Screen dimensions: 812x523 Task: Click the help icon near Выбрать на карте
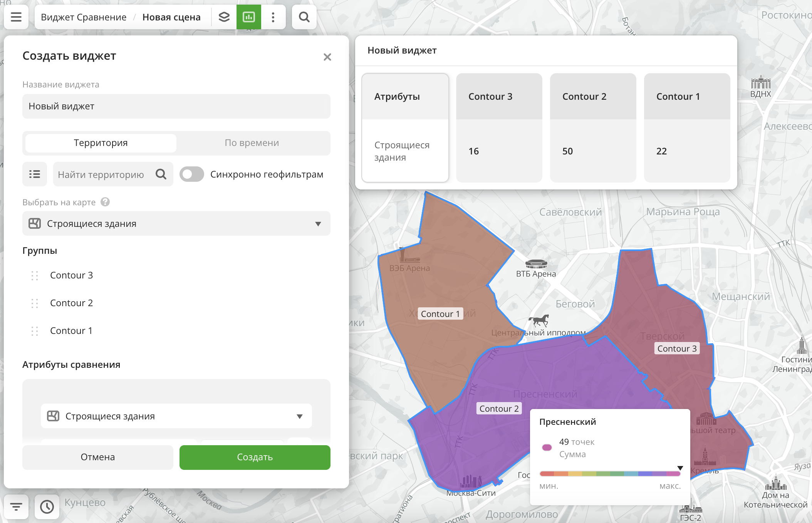(105, 202)
